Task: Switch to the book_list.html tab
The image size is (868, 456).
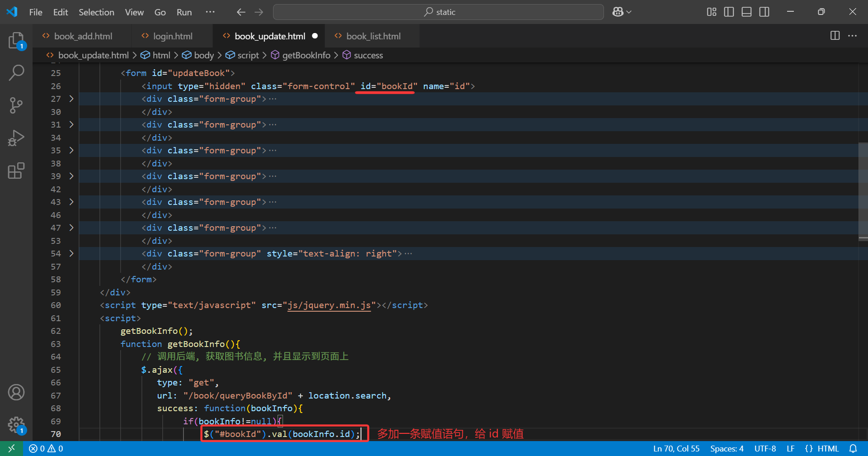Action: pyautogui.click(x=373, y=36)
